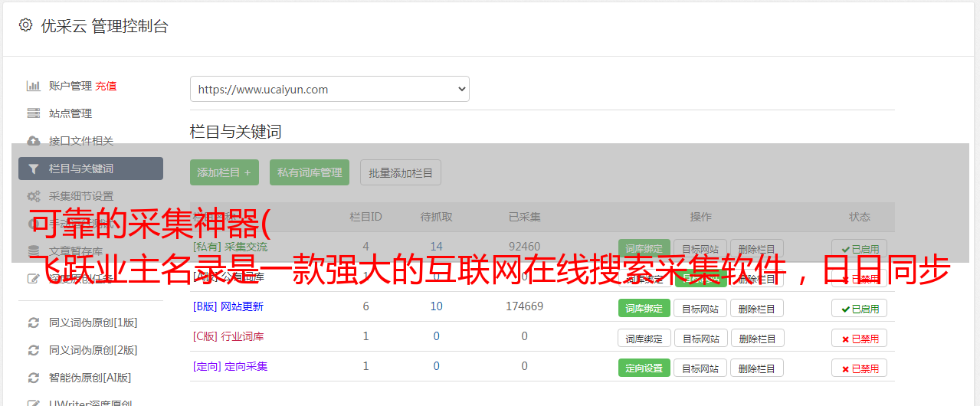
Task: Click the gears icon for 采集细节设置
Action: pyautogui.click(x=33, y=196)
